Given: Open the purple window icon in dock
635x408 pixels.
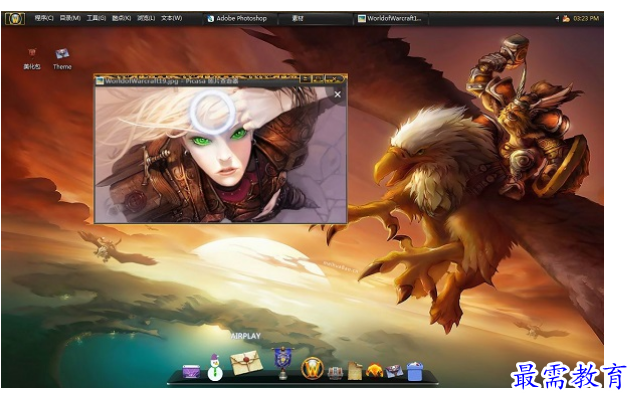Looking at the screenshot, I should coord(191,372).
